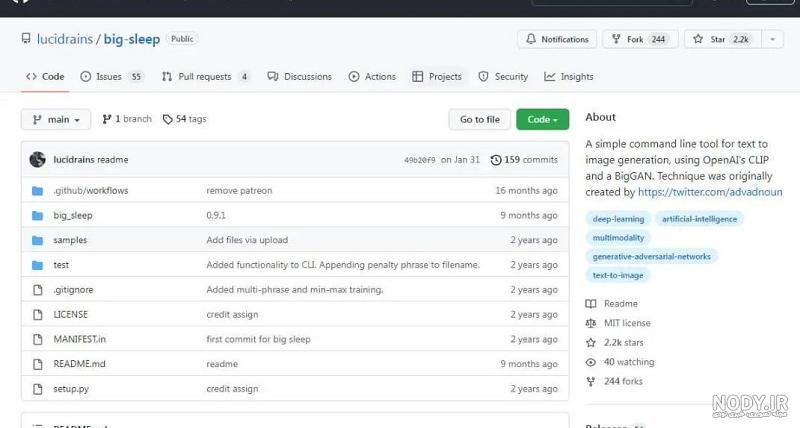Expand the main branch selector

pyautogui.click(x=56, y=119)
